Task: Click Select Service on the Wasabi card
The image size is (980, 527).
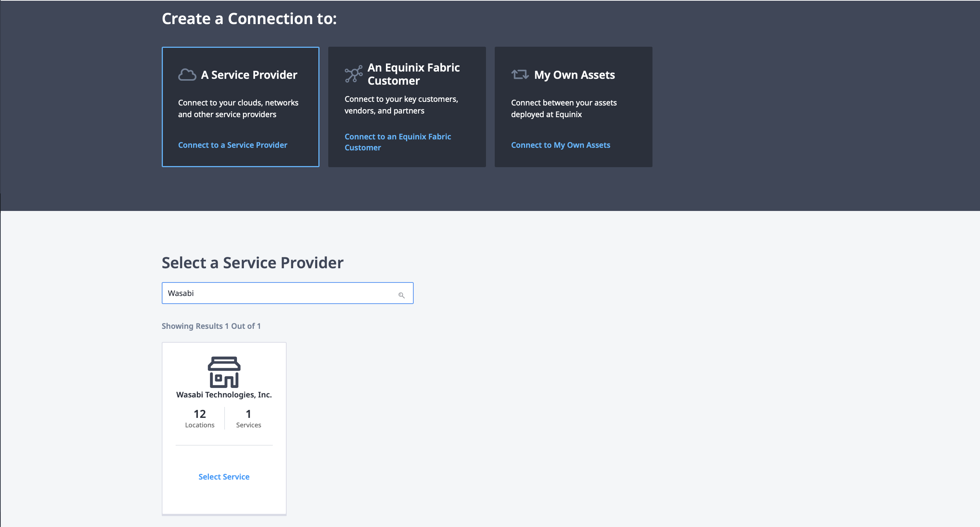Action: click(x=224, y=476)
